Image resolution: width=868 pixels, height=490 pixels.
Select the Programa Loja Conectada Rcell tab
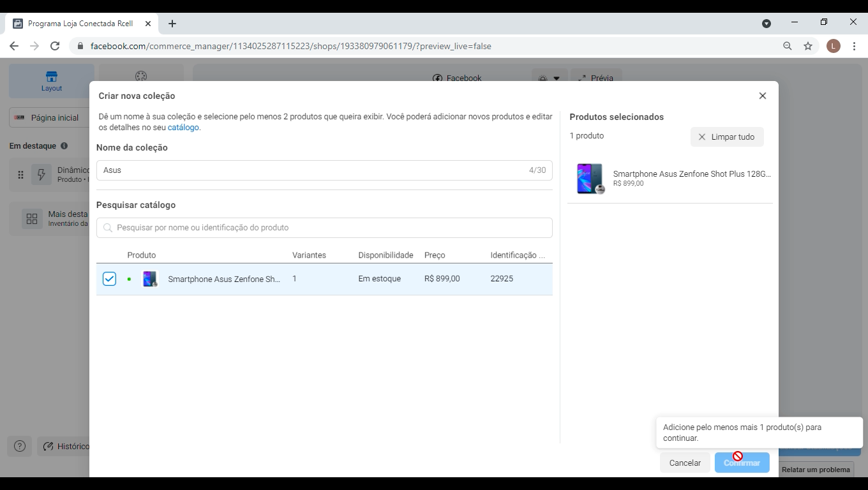click(82, 24)
